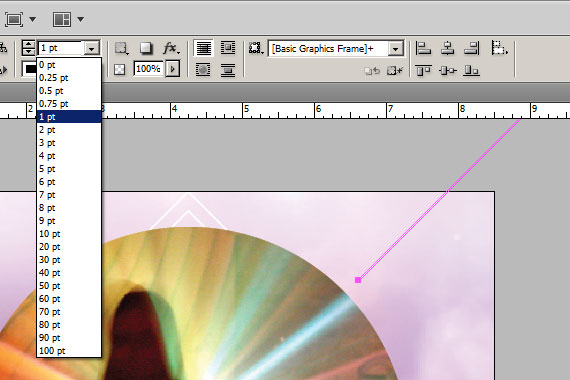Pick 3 pt from the list
This screenshot has height=380, width=570.
click(x=69, y=143)
